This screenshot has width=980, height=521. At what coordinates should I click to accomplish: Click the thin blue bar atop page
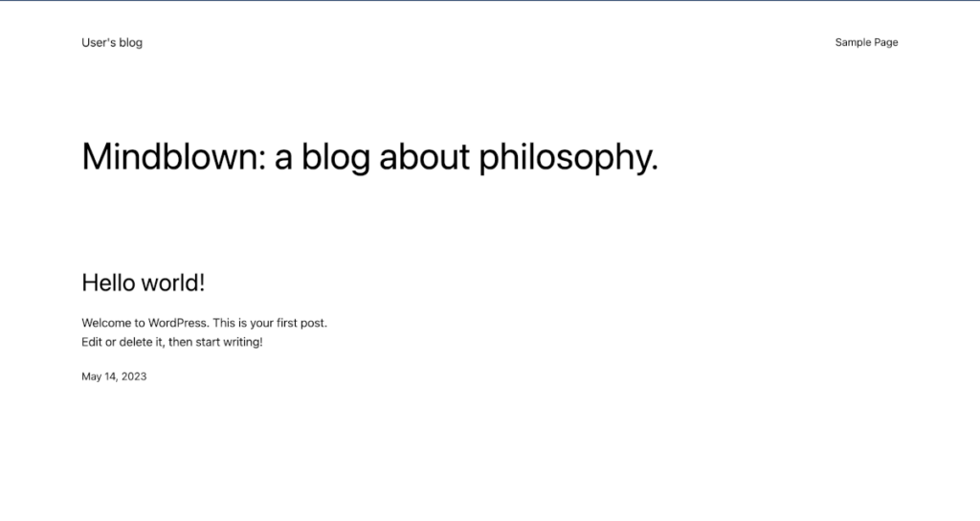[x=490, y=1]
